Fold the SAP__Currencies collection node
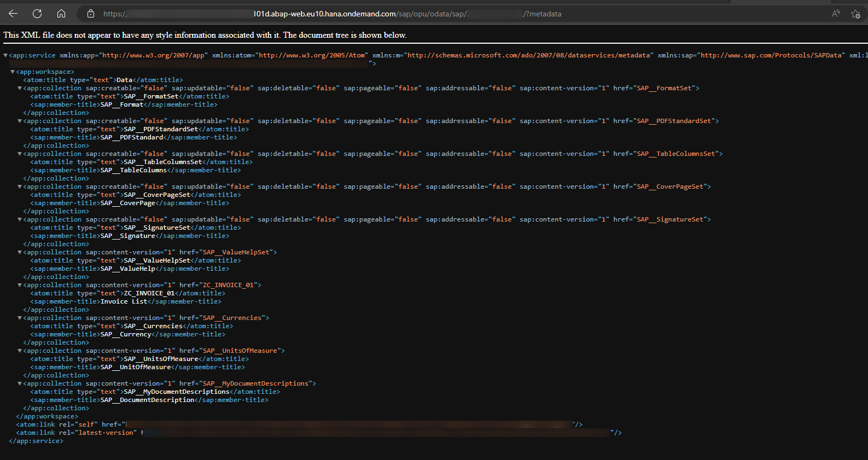The height and width of the screenshot is (460, 868). click(20, 318)
